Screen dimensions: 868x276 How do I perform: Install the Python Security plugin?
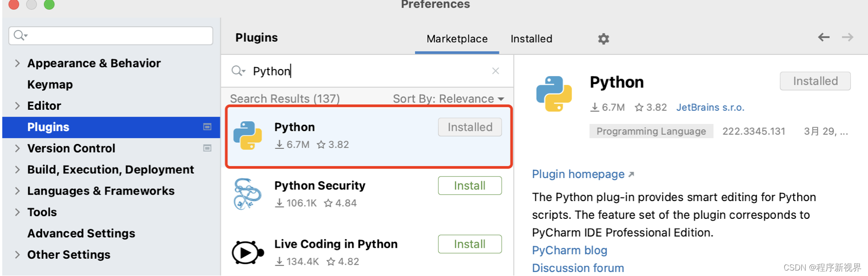click(x=470, y=186)
